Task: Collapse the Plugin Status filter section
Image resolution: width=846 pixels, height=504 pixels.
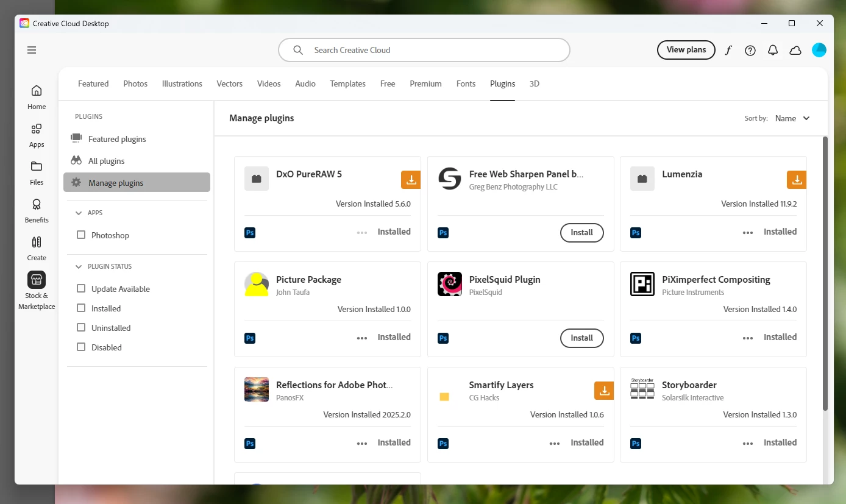Action: [79, 266]
